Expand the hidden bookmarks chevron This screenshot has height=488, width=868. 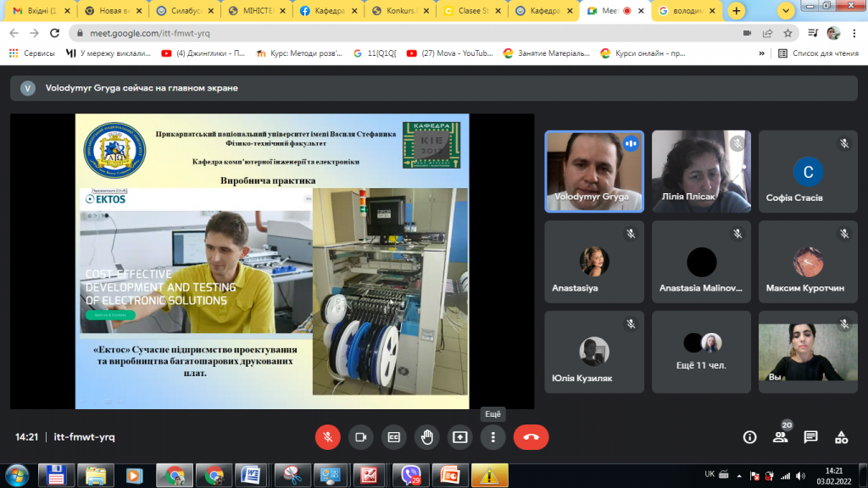[762, 53]
